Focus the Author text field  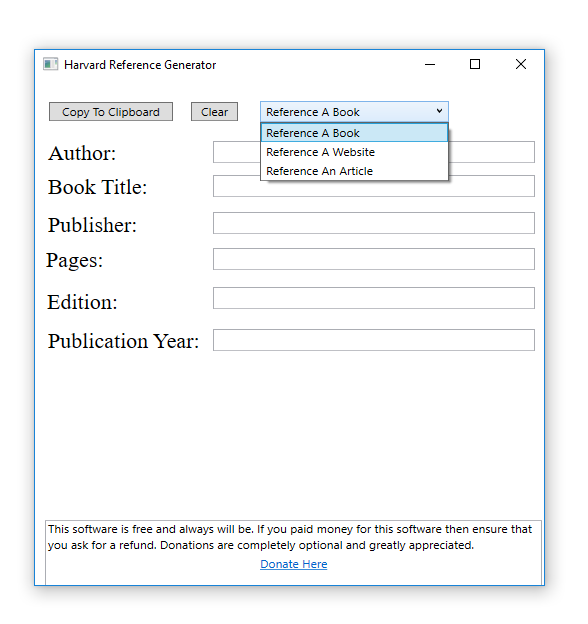point(374,152)
